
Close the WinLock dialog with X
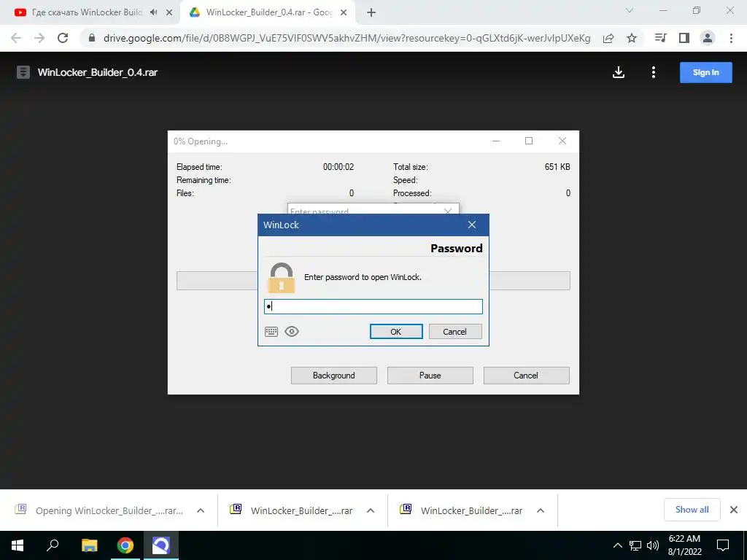click(472, 225)
